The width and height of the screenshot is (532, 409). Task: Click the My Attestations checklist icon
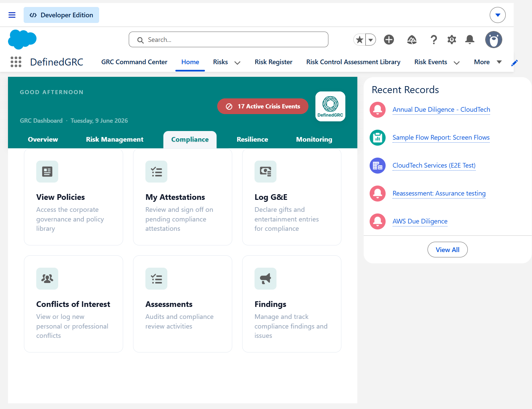pos(156,172)
